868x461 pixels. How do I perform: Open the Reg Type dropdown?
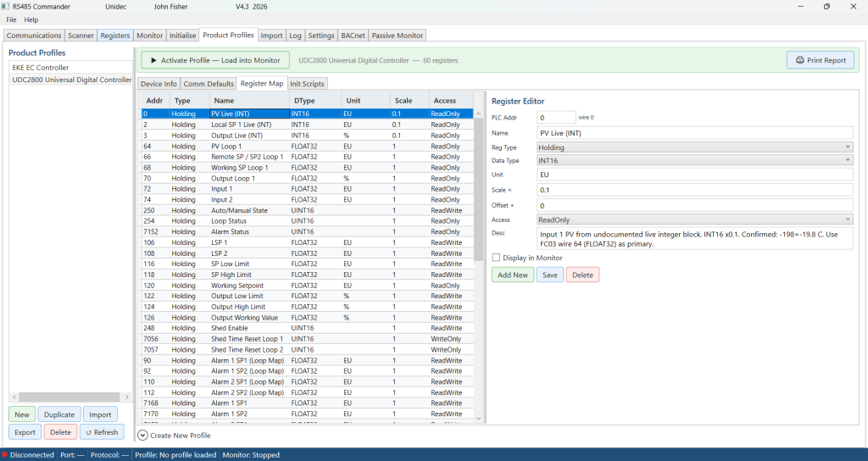click(694, 147)
